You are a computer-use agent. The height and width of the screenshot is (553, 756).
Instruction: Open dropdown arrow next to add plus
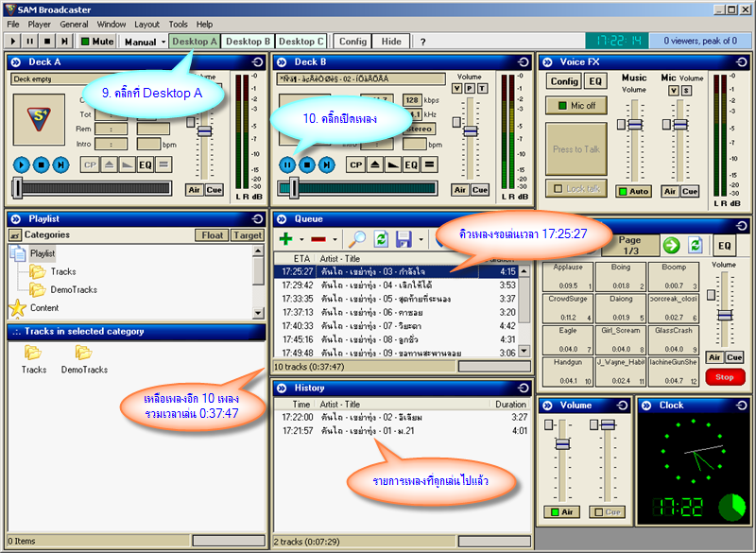click(x=301, y=239)
